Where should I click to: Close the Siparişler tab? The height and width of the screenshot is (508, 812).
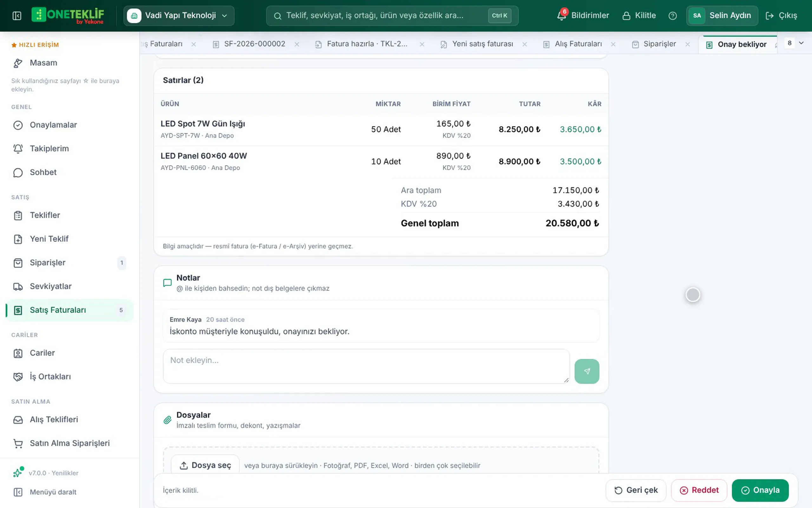pyautogui.click(x=688, y=44)
